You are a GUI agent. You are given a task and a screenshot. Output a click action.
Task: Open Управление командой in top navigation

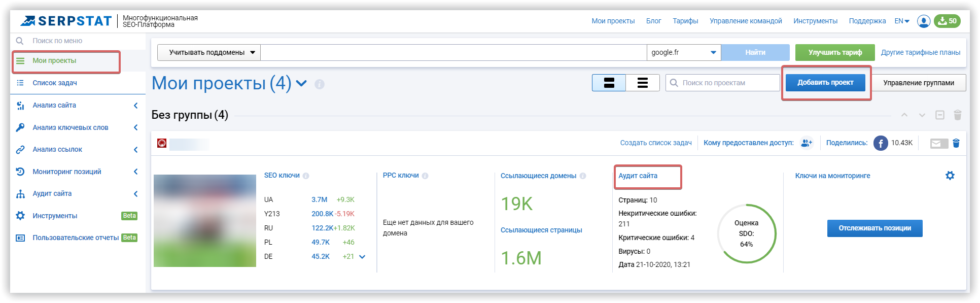(x=746, y=21)
